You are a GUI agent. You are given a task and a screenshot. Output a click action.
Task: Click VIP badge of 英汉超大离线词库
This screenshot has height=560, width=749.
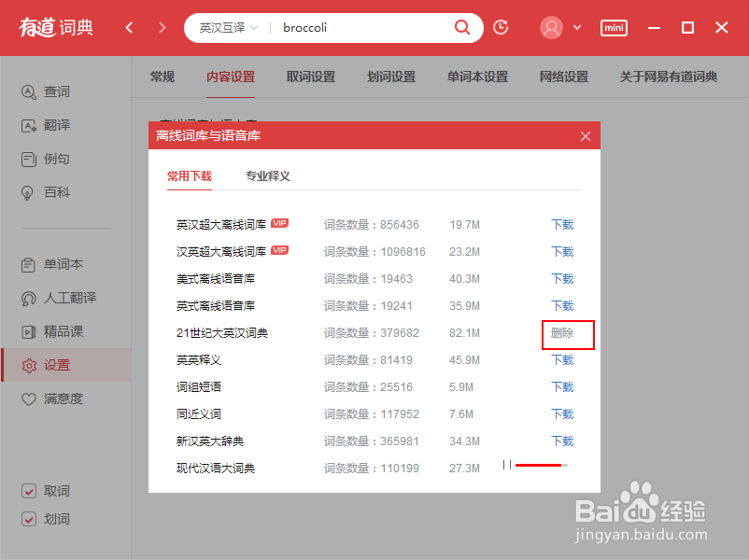pyautogui.click(x=280, y=223)
